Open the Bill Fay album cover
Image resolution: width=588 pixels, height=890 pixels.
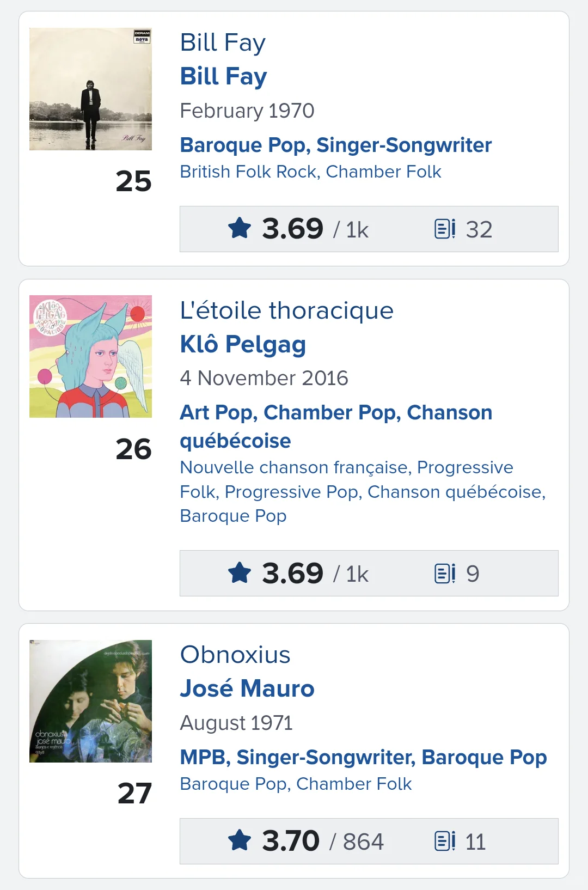90,89
